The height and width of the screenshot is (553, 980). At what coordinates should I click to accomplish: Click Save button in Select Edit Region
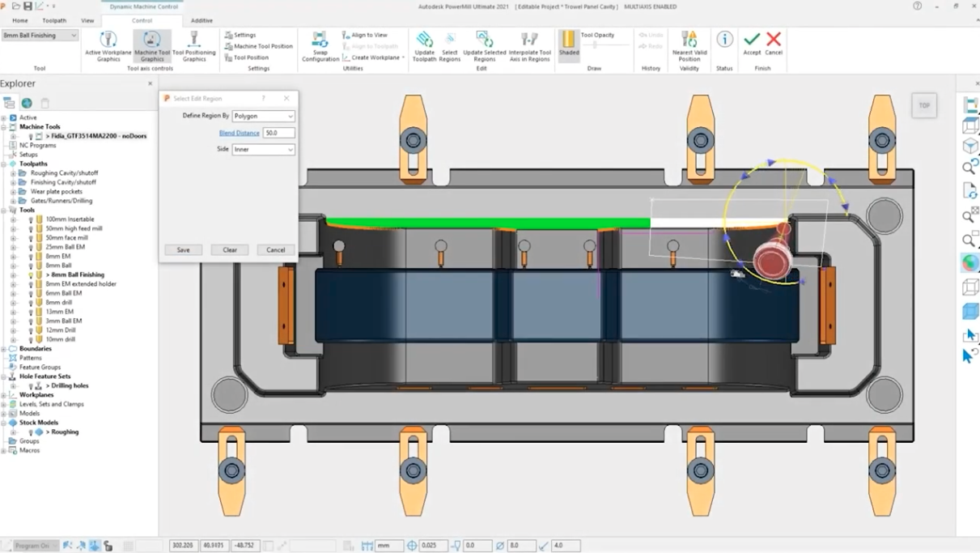[184, 250]
